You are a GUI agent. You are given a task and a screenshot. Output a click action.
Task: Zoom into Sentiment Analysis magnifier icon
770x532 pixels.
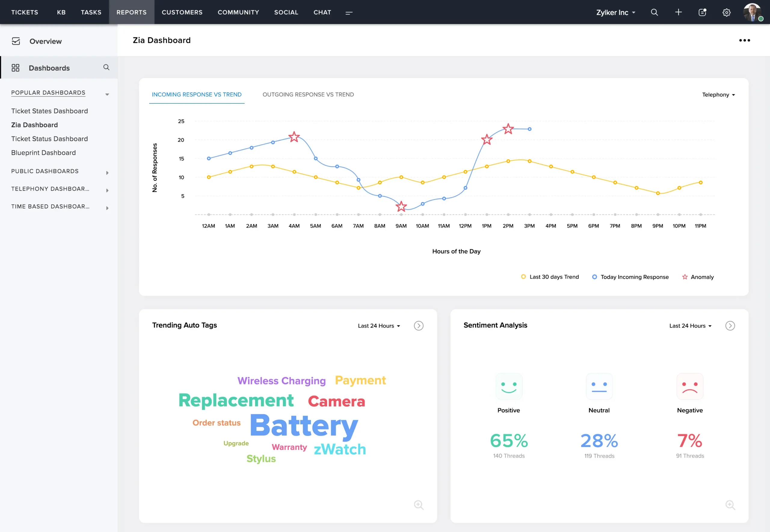pyautogui.click(x=730, y=505)
